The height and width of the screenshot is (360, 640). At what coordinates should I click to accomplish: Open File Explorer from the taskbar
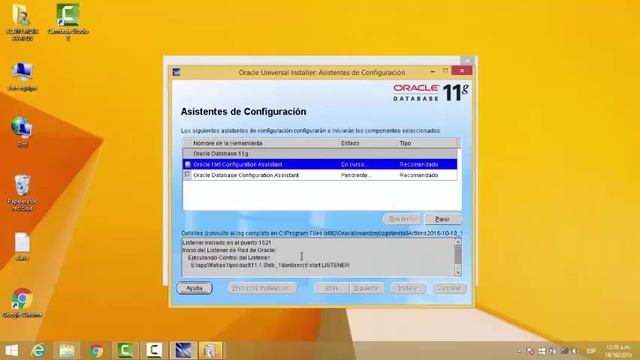(67, 351)
